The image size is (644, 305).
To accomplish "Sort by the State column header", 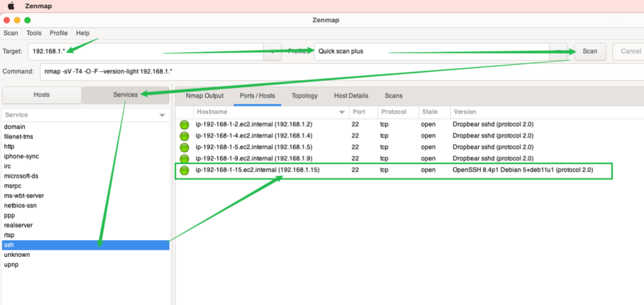I will [435, 112].
